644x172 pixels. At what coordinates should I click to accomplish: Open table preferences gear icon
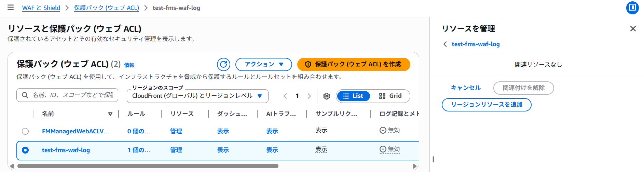pyautogui.click(x=327, y=96)
